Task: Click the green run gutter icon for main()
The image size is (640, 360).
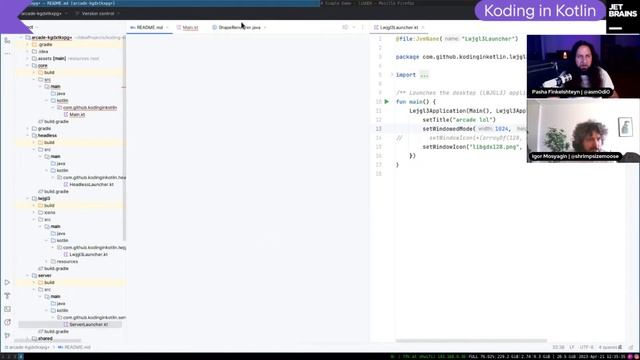Action: pyautogui.click(x=387, y=102)
